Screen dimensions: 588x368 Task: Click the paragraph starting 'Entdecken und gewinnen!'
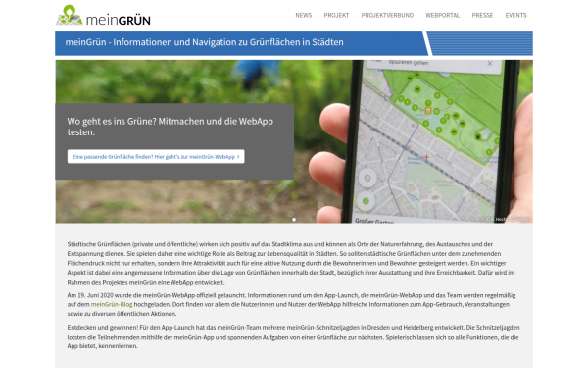293,337
